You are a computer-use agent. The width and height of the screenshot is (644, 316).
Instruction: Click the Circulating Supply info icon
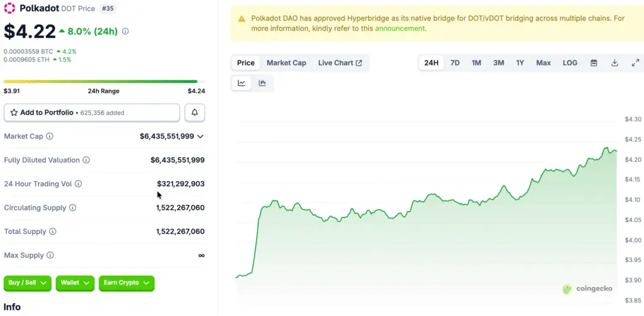[72, 208]
